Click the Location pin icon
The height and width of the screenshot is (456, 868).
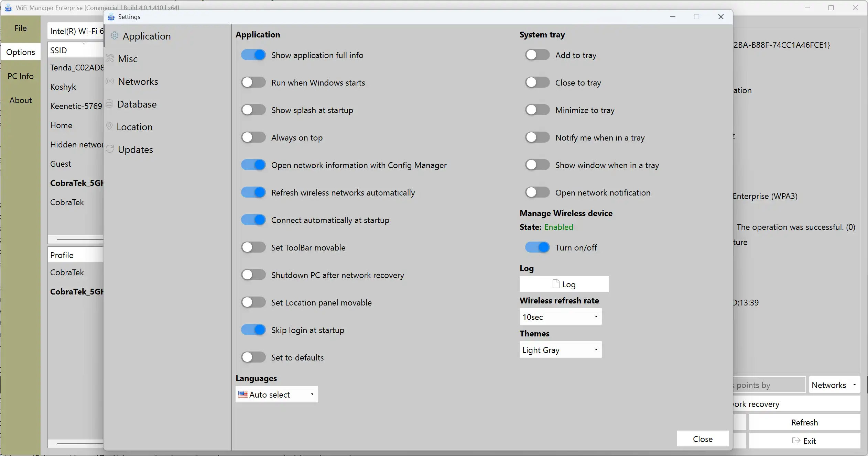109,126
